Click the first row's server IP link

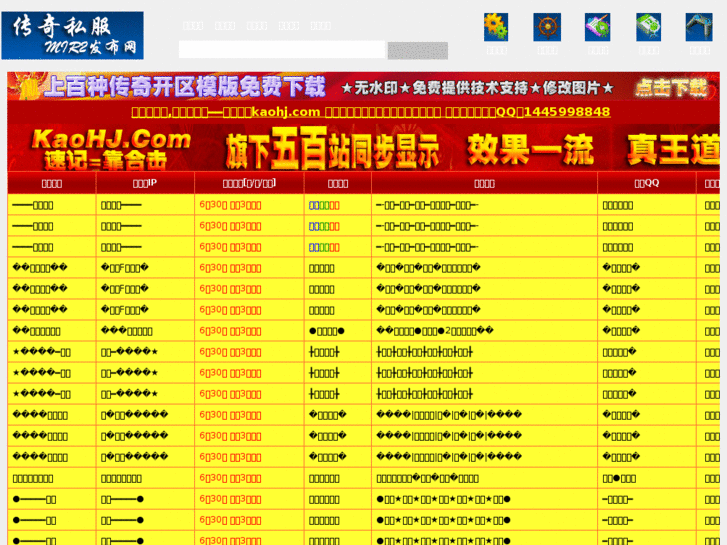(121, 205)
